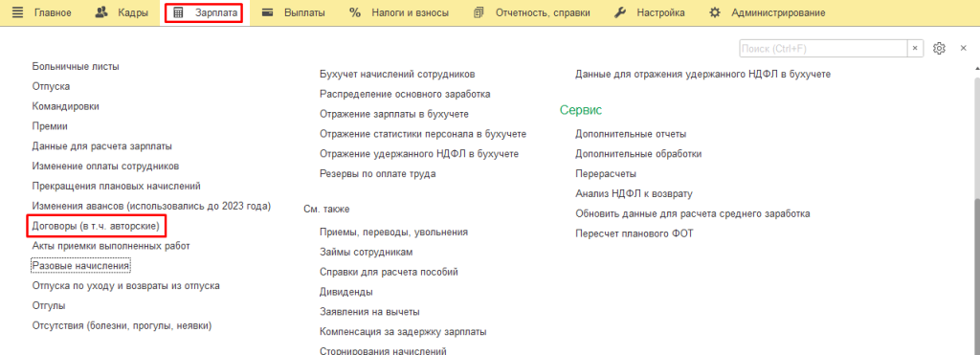Open Разовые начисления
Image resolution: width=980 pixels, height=355 pixels.
(x=80, y=266)
